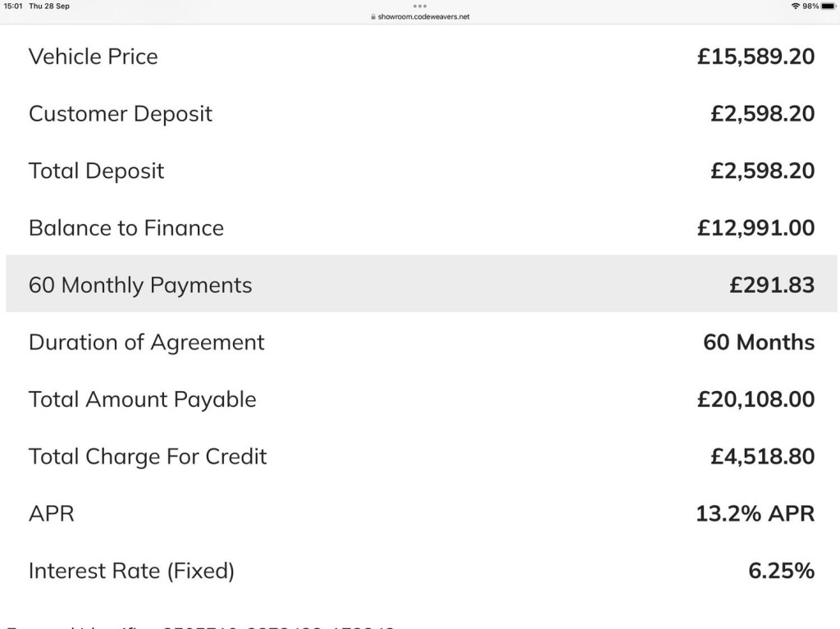Click the 60 Months duration value
Image resolution: width=840 pixels, height=629 pixels.
[759, 342]
